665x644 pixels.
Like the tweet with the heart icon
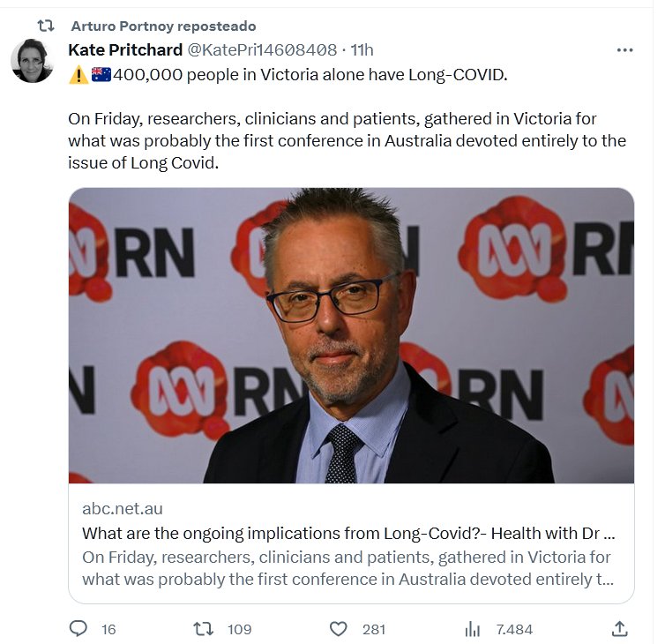pyautogui.click(x=338, y=629)
